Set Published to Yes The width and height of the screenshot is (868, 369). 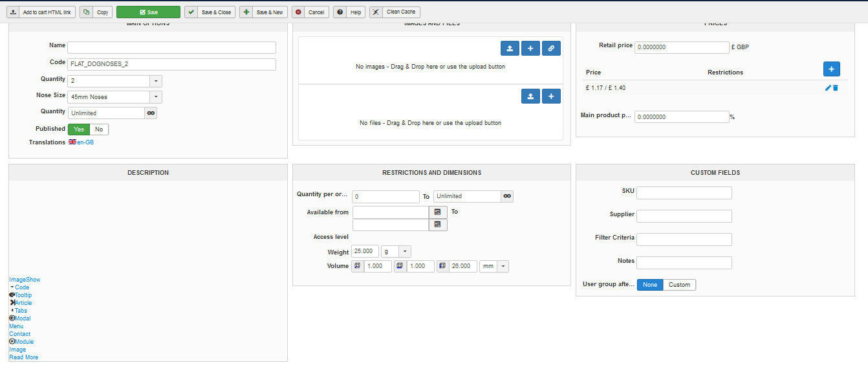(78, 129)
